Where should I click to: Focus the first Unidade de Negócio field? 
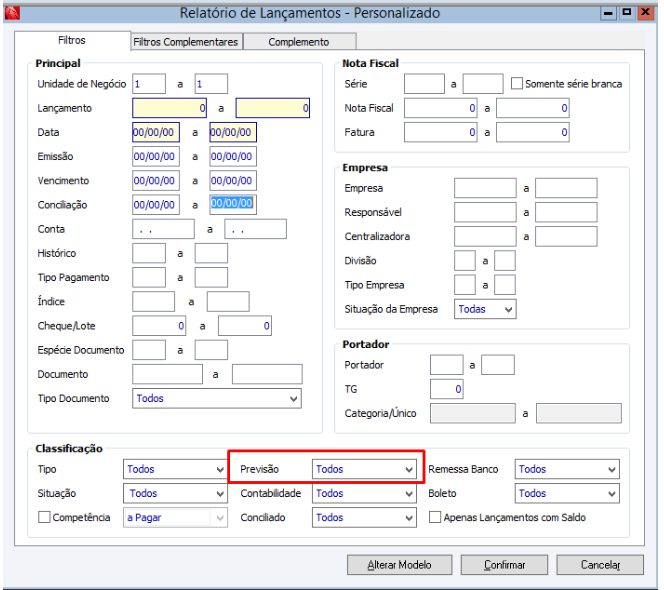pyautogui.click(x=149, y=84)
